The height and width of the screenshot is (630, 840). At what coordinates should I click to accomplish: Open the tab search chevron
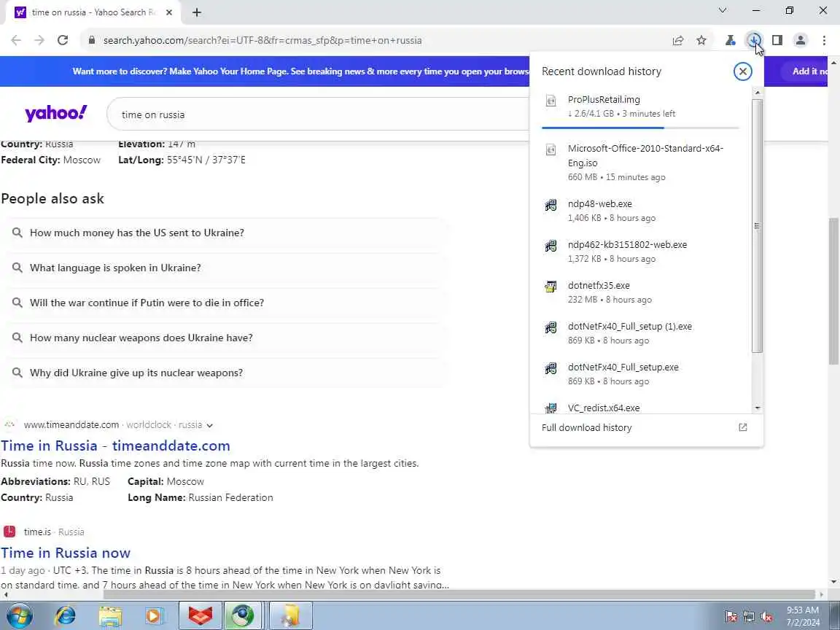point(722,10)
